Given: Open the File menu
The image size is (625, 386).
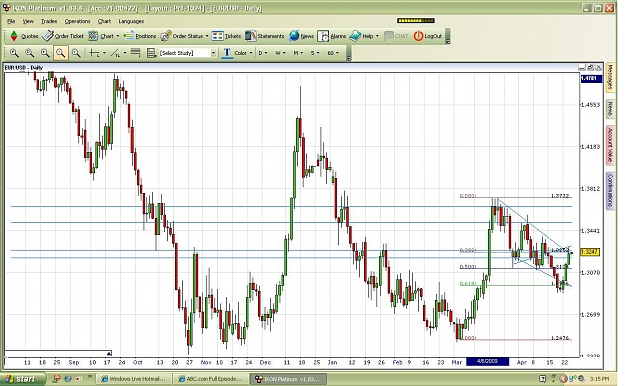Looking at the screenshot, I should [11, 21].
